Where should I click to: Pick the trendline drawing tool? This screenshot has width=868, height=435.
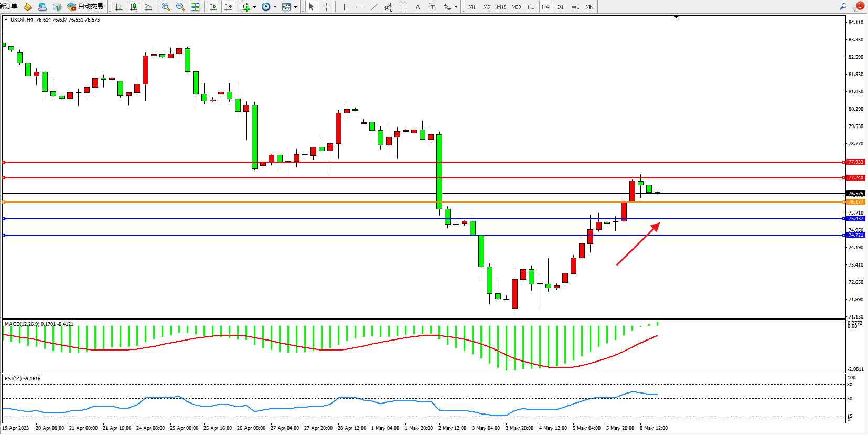373,7
